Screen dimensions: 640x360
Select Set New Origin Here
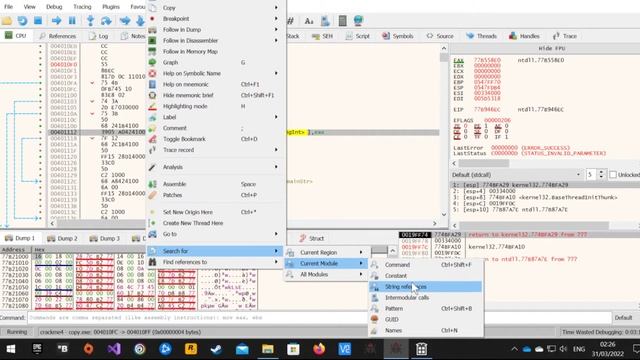point(216,212)
